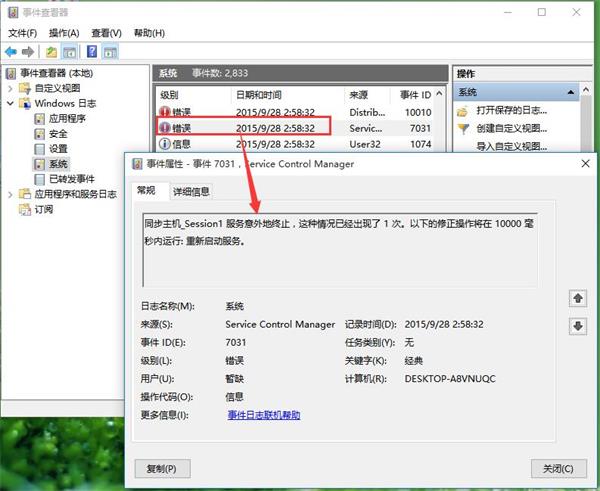Click the forward arrow toolbar icon
This screenshot has height=491, width=600.
click(x=29, y=51)
